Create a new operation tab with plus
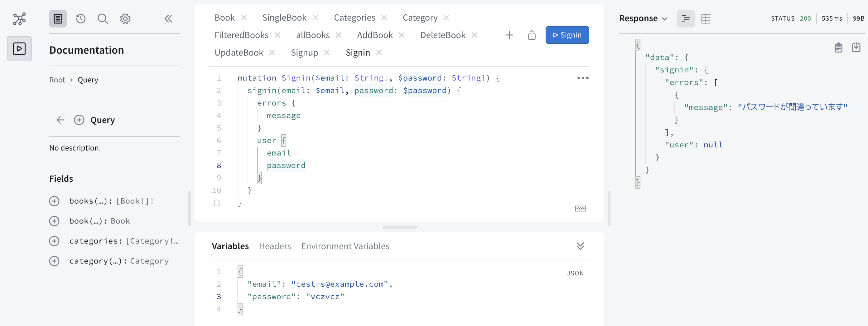This screenshot has width=868, height=326. pyautogui.click(x=509, y=35)
